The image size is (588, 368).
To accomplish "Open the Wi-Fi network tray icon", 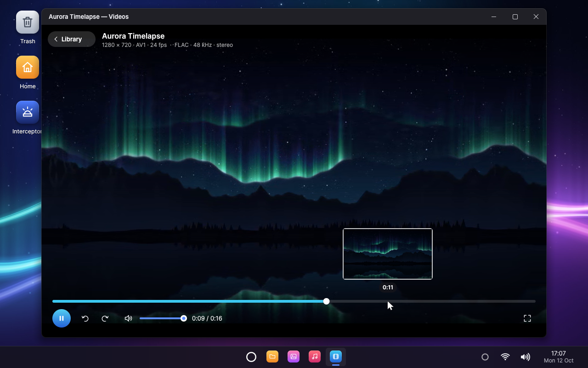I will pos(505,357).
